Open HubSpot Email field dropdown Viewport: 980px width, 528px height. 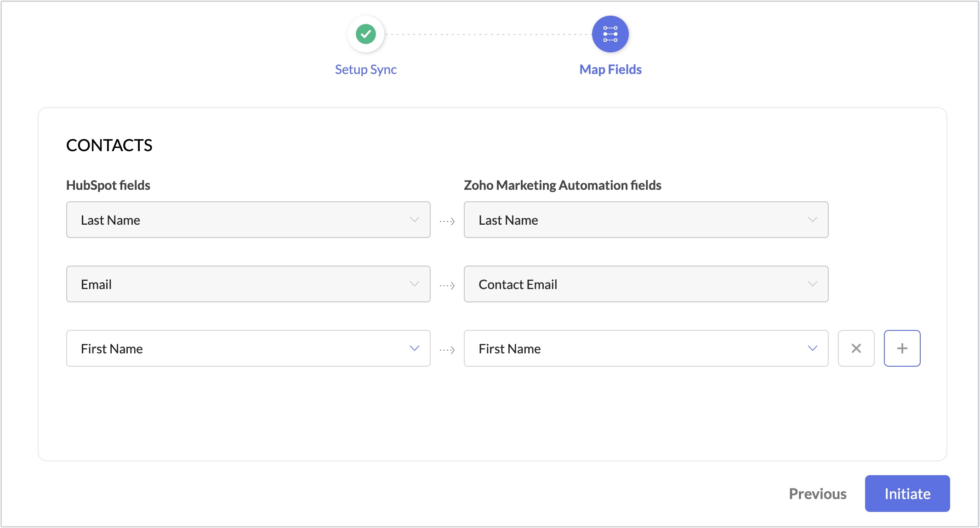pos(248,284)
